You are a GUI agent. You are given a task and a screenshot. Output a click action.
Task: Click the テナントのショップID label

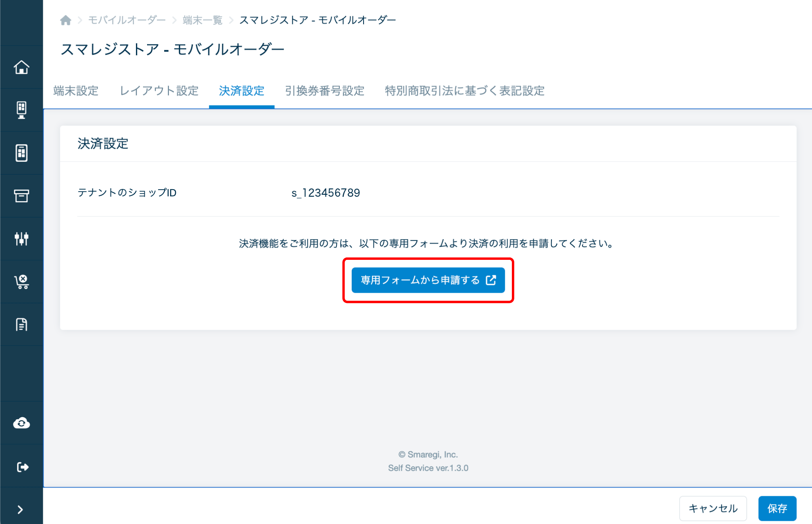[x=127, y=193]
